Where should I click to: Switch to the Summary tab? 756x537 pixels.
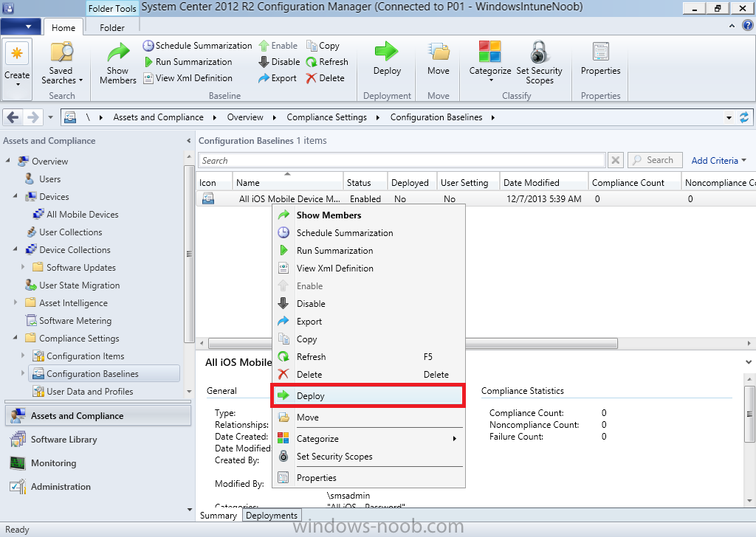coord(219,516)
